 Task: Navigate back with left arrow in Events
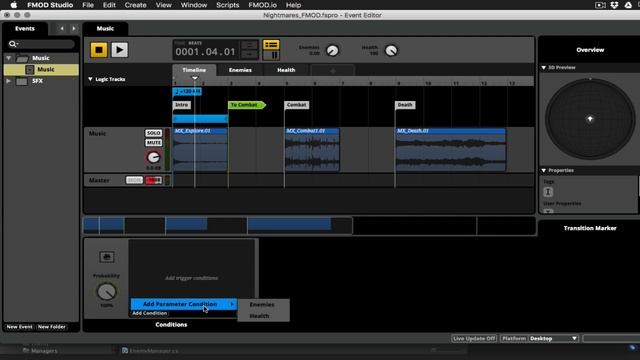pos(62,29)
